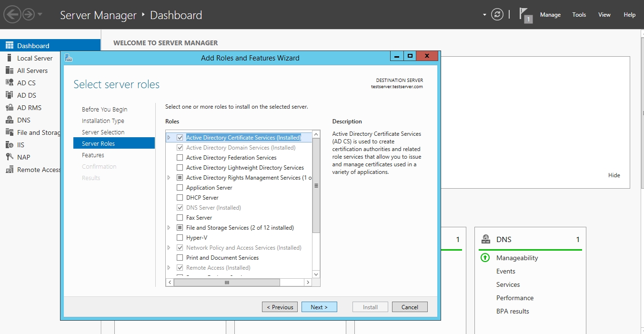Go to the Features step
The image size is (644, 334).
93,155
